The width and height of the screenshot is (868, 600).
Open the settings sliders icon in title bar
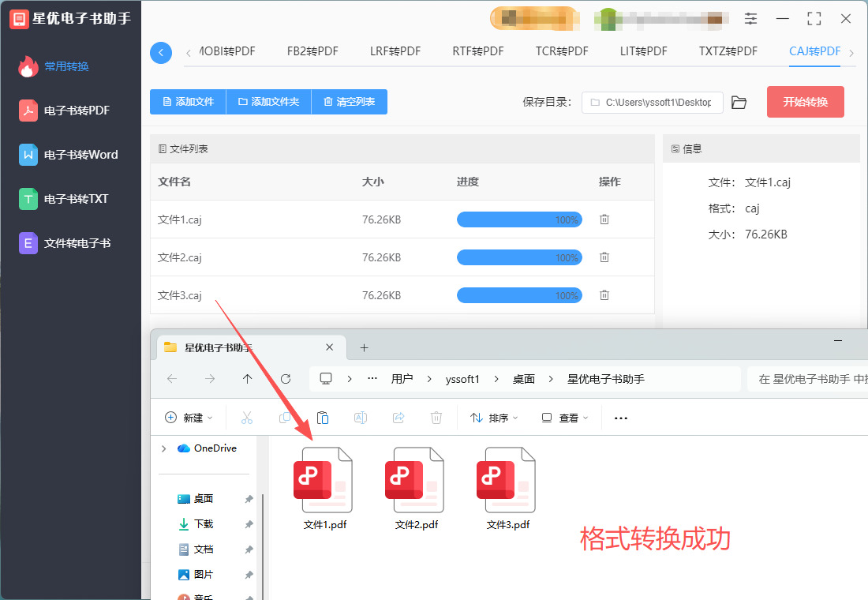coord(750,19)
